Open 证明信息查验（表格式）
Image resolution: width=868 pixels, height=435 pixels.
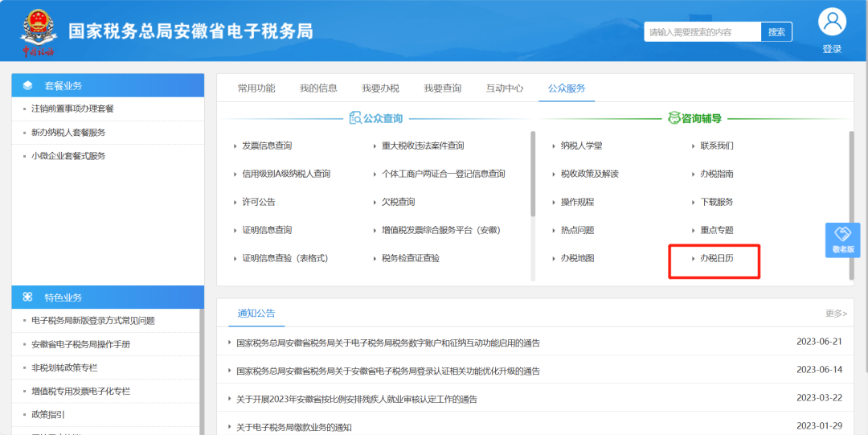point(285,258)
